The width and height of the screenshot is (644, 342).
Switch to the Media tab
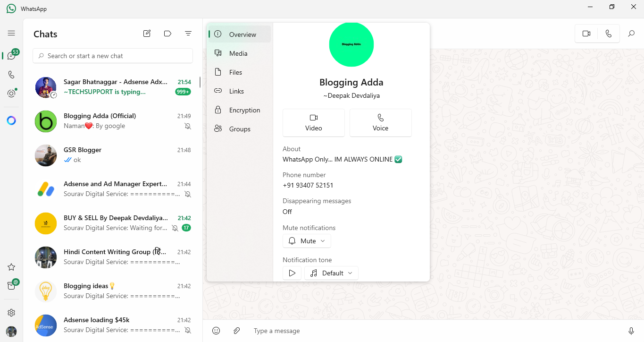[x=240, y=53]
